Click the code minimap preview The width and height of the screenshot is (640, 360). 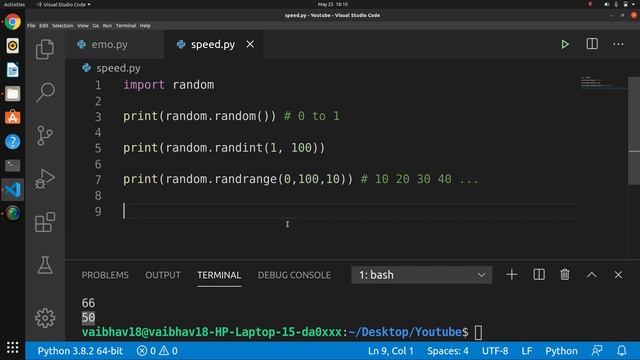603,82
